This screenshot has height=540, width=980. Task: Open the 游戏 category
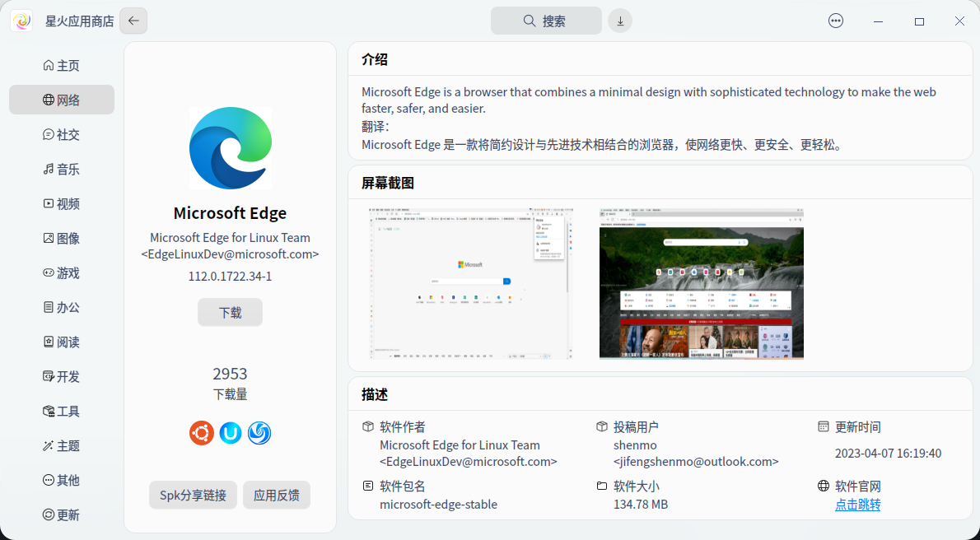62,272
